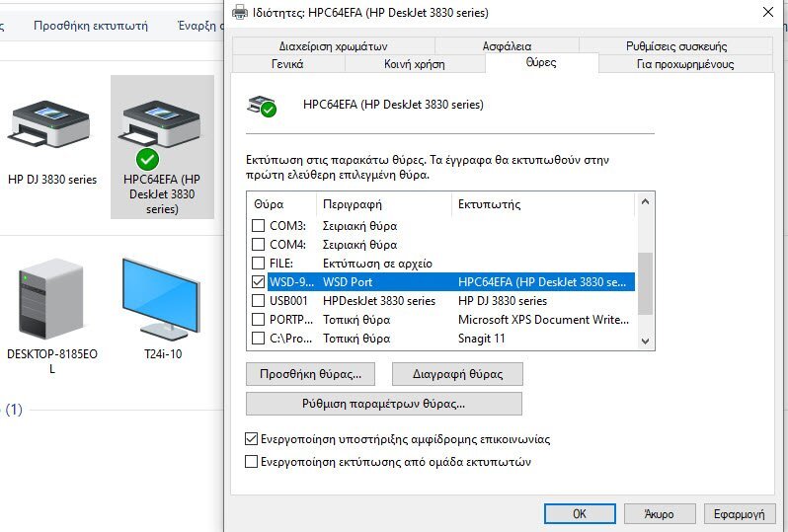
Task: Click the Διαγραφή θύρας button
Action: tap(457, 374)
